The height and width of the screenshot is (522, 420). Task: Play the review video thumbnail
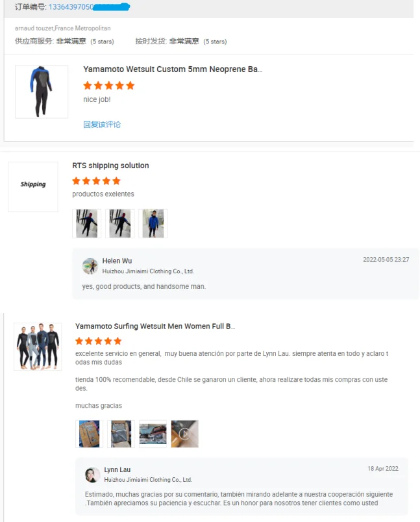185,434
